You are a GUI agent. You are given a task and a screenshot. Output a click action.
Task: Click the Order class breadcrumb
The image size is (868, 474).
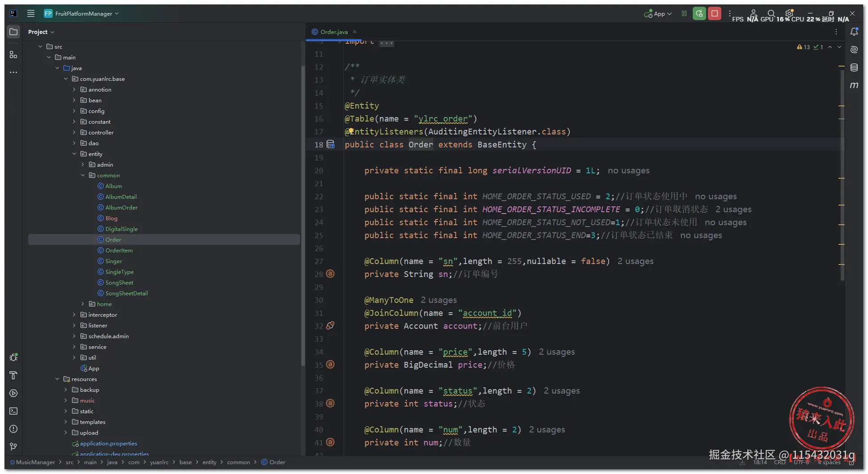pyautogui.click(x=273, y=462)
